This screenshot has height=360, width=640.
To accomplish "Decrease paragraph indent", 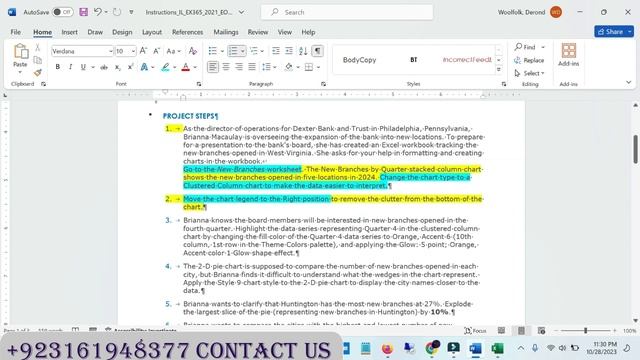I will click(x=276, y=51).
